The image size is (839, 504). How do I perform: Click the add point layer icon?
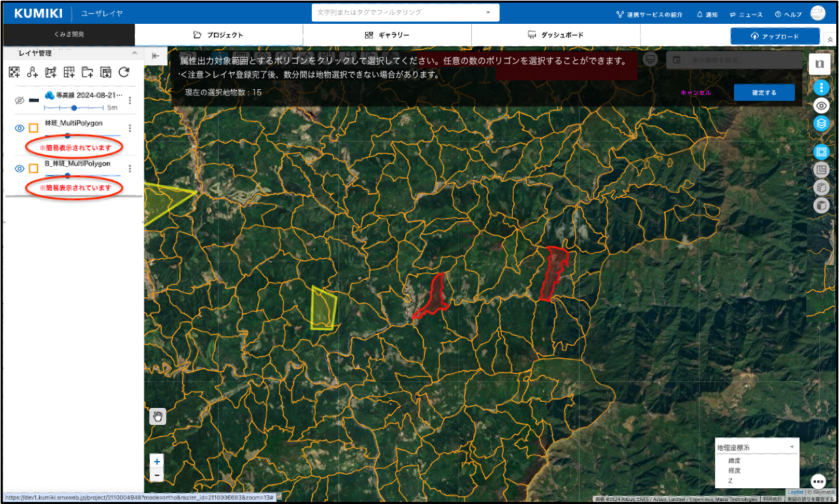pos(32,72)
